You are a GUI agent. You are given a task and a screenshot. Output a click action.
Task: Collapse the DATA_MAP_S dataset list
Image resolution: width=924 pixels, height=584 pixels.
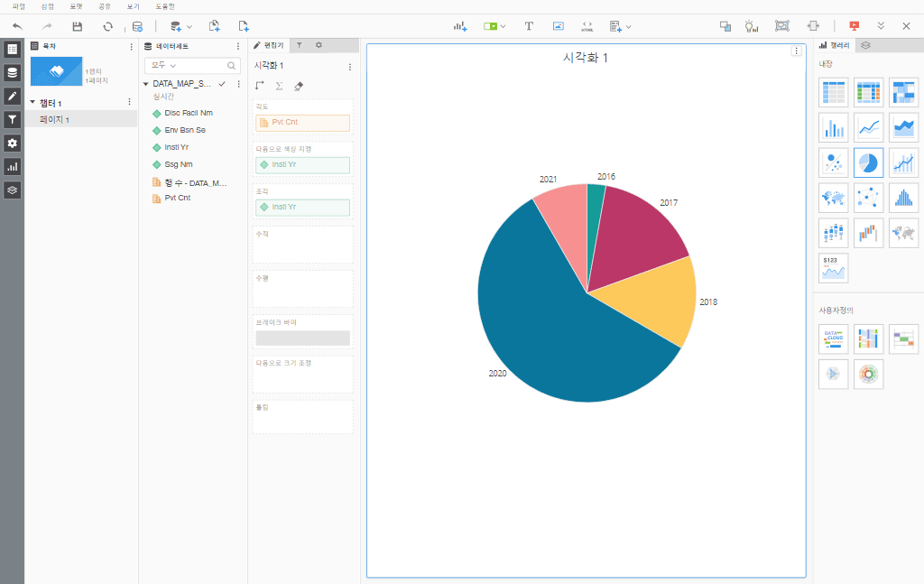(x=146, y=83)
